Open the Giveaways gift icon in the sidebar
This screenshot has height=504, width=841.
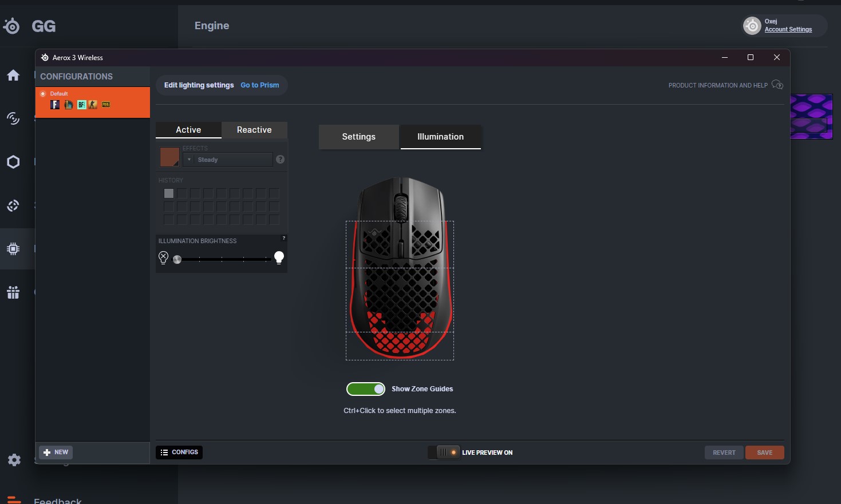[13, 292]
